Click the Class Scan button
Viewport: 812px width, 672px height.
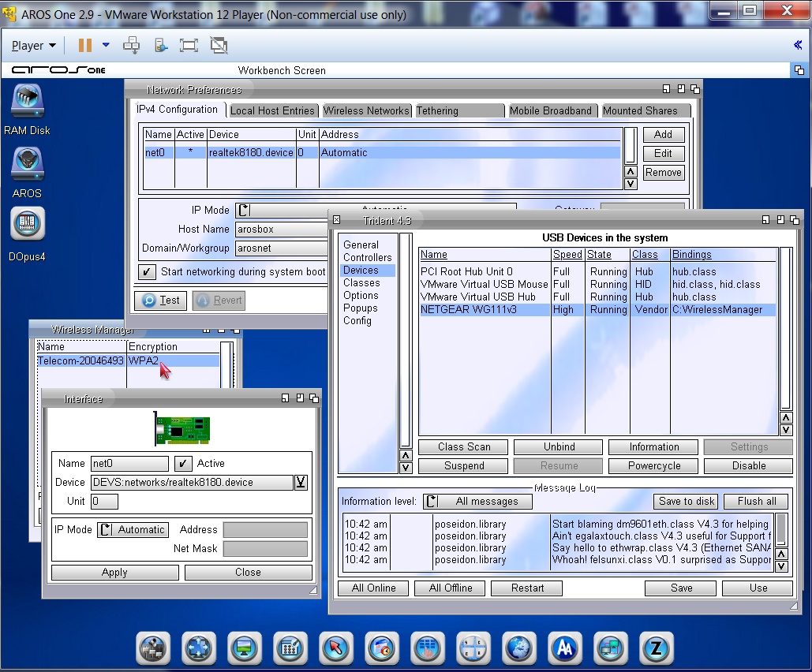tap(464, 447)
